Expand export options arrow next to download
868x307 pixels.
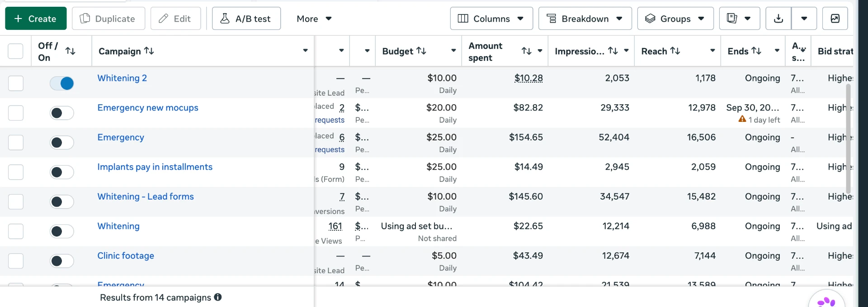click(x=804, y=19)
